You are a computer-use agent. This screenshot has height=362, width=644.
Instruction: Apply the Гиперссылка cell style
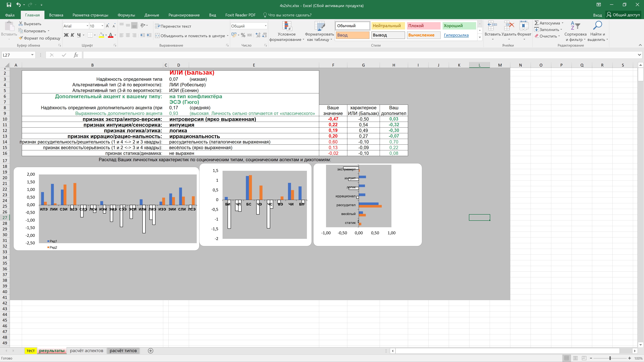pyautogui.click(x=456, y=35)
